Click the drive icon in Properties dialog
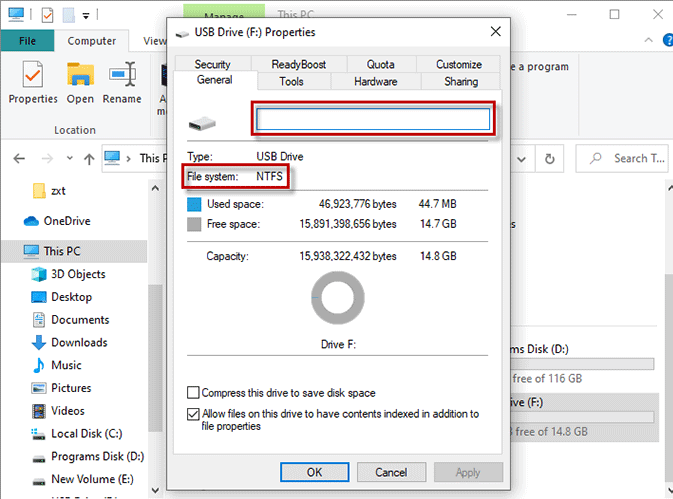The image size is (673, 499). click(x=202, y=124)
